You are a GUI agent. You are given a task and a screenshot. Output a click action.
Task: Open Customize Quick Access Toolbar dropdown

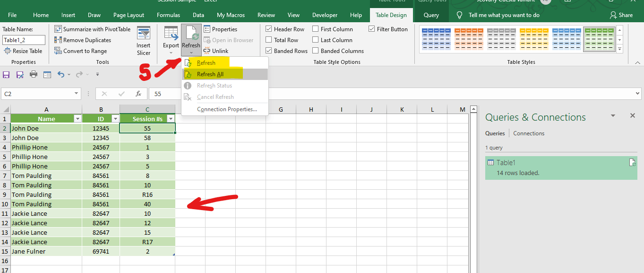pyautogui.click(x=97, y=74)
